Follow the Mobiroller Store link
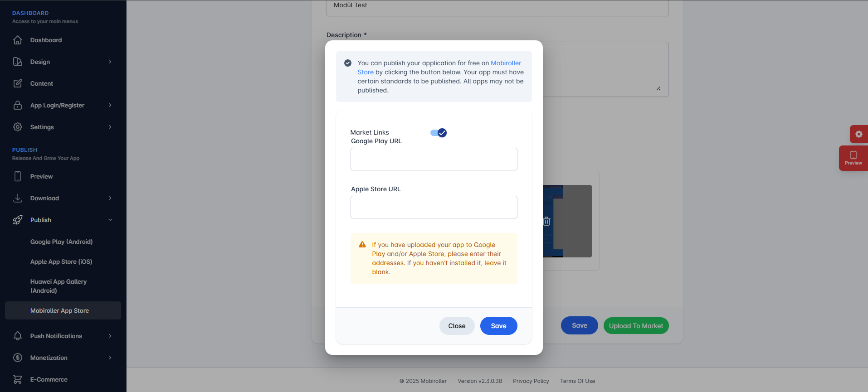The image size is (868, 392). point(506,63)
